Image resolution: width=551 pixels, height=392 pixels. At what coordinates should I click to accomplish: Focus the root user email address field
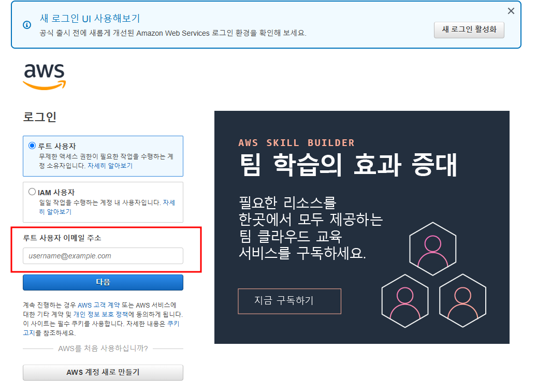(103, 256)
